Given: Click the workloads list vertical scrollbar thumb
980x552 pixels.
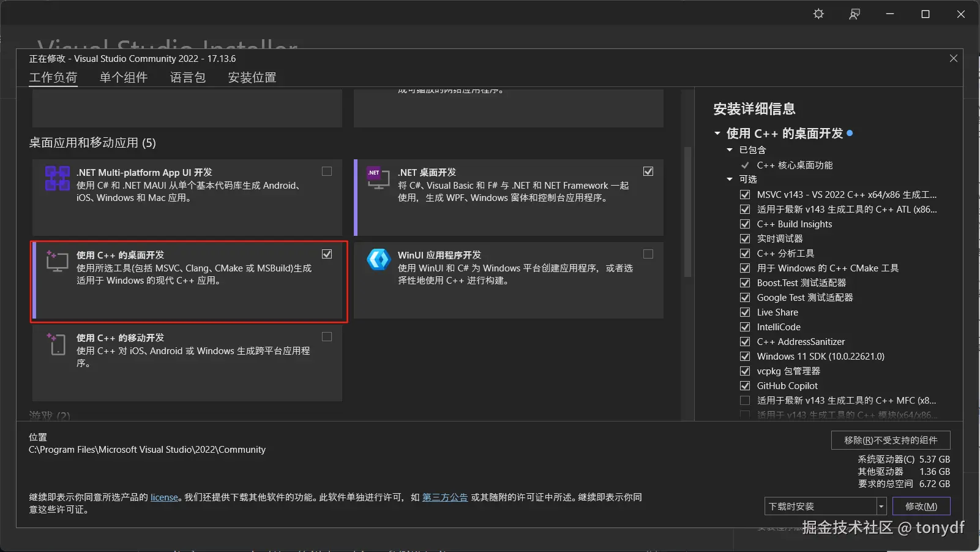Looking at the screenshot, I should pos(687,212).
